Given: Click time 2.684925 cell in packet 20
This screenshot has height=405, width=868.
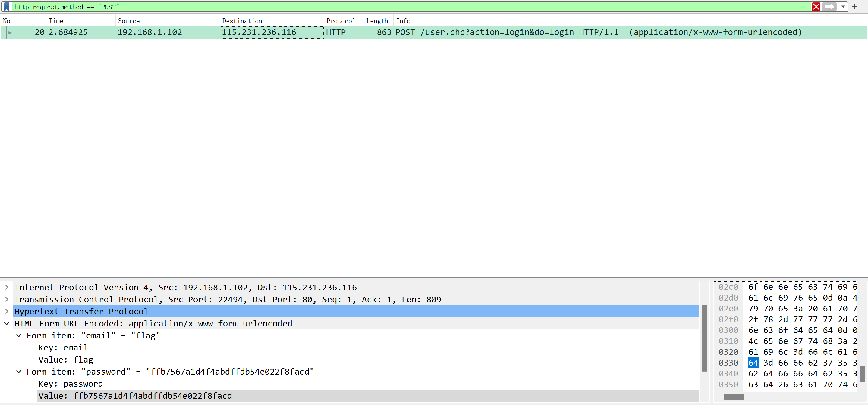Looking at the screenshot, I should pos(81,32).
